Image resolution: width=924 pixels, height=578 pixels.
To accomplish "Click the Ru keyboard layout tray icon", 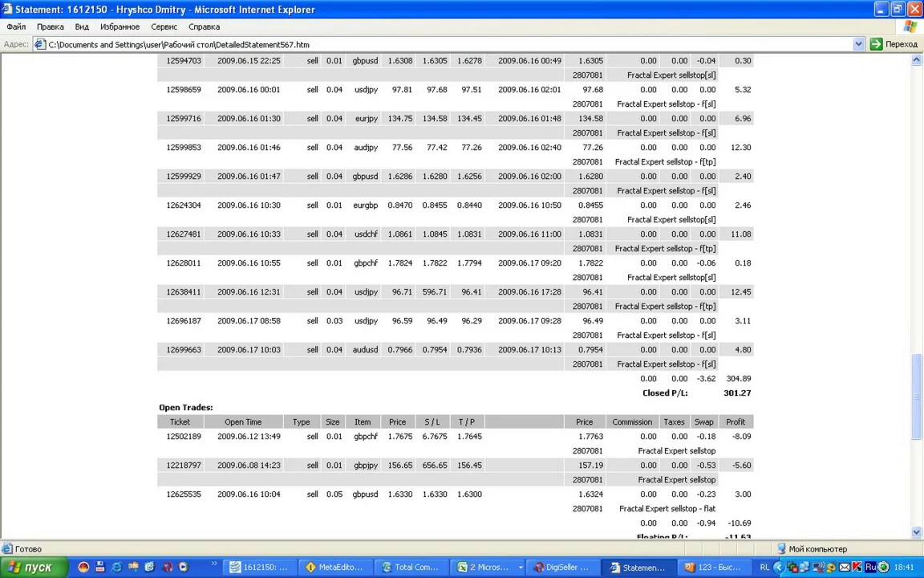I will [x=870, y=568].
